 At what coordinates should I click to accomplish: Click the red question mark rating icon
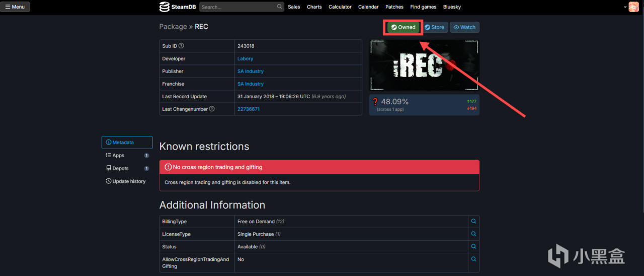click(x=375, y=102)
